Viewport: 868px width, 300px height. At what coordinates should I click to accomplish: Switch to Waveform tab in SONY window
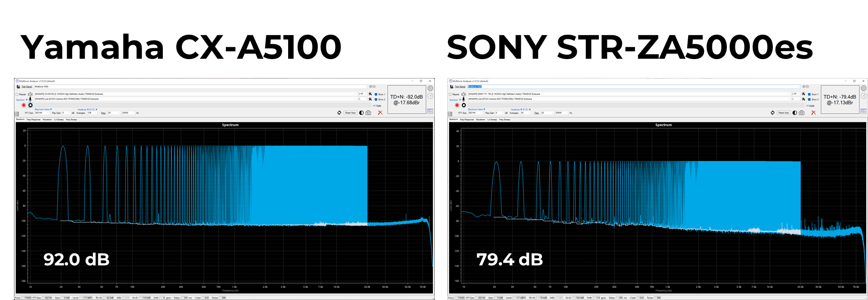[x=481, y=120]
